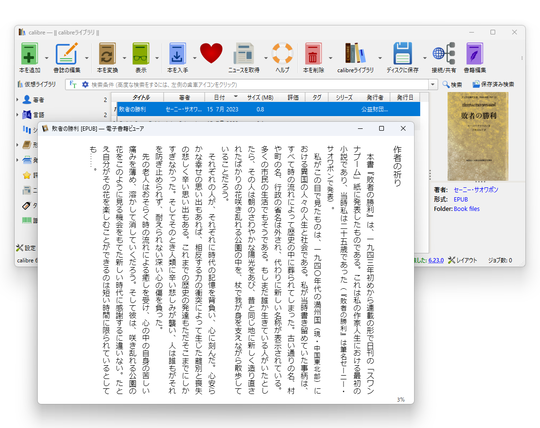540x428 pixels.
Task: Sort by Published (発行日) column header
Action: (405, 97)
